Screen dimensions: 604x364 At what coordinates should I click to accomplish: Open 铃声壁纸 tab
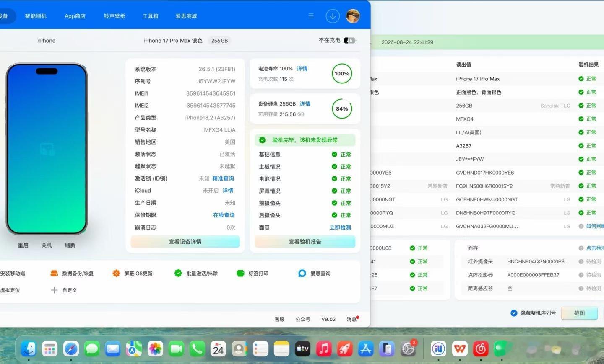[x=115, y=16]
